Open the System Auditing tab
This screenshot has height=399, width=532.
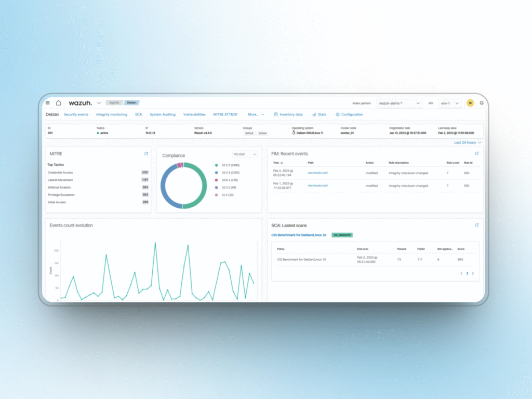[163, 114]
